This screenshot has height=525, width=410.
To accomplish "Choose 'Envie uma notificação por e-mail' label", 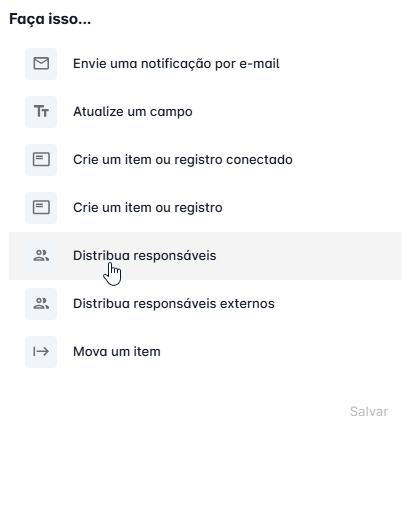I will click(x=176, y=64).
